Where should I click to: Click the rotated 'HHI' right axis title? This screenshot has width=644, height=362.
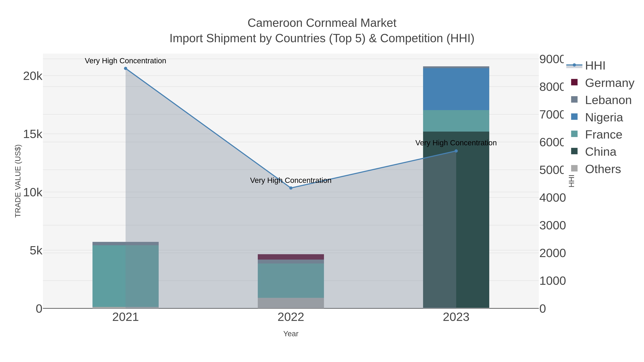(x=572, y=181)
